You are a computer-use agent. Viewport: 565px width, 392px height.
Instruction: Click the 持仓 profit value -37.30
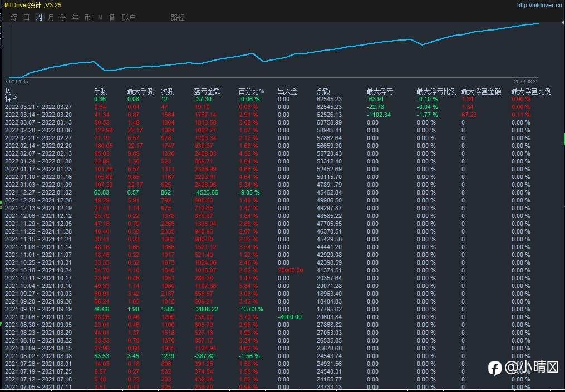203,99
